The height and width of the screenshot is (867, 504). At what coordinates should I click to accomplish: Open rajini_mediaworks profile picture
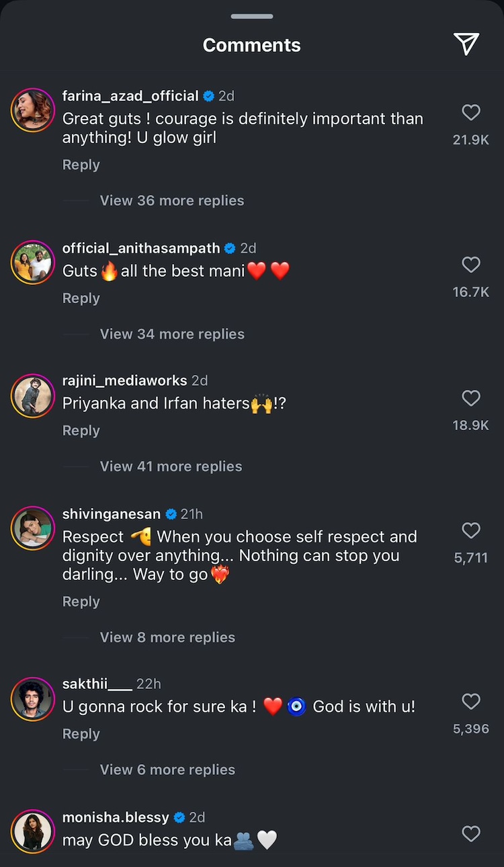[32, 396]
